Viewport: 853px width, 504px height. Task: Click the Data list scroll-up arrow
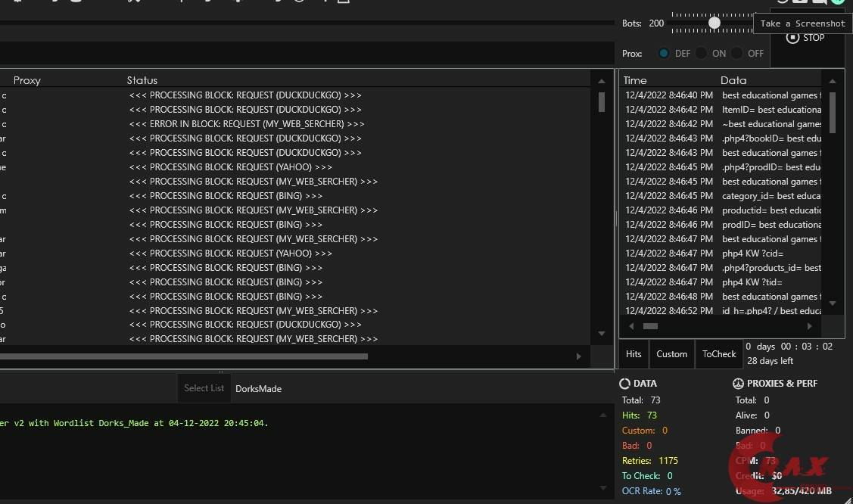(833, 81)
